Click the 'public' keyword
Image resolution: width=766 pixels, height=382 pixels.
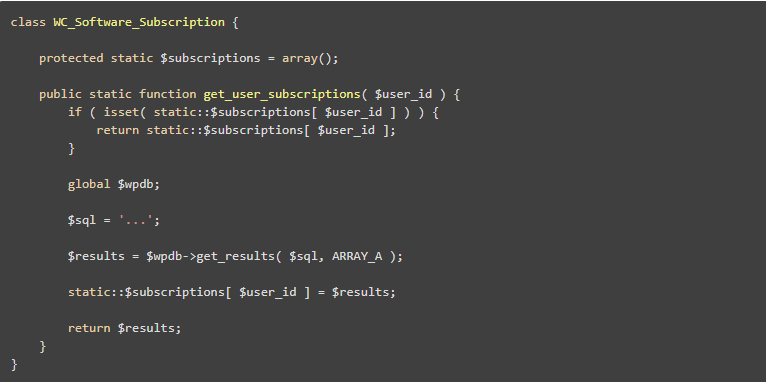[61, 94]
